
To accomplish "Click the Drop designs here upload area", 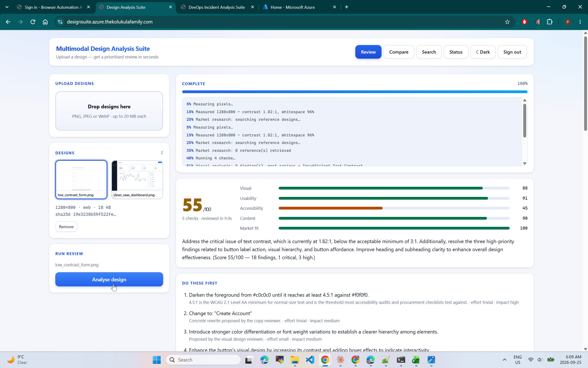I will (x=109, y=111).
